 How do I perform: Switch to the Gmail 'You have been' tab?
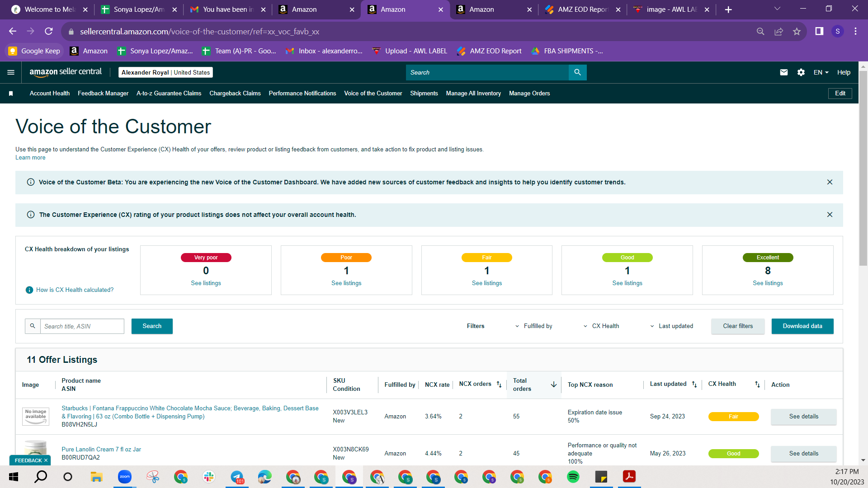(x=227, y=9)
